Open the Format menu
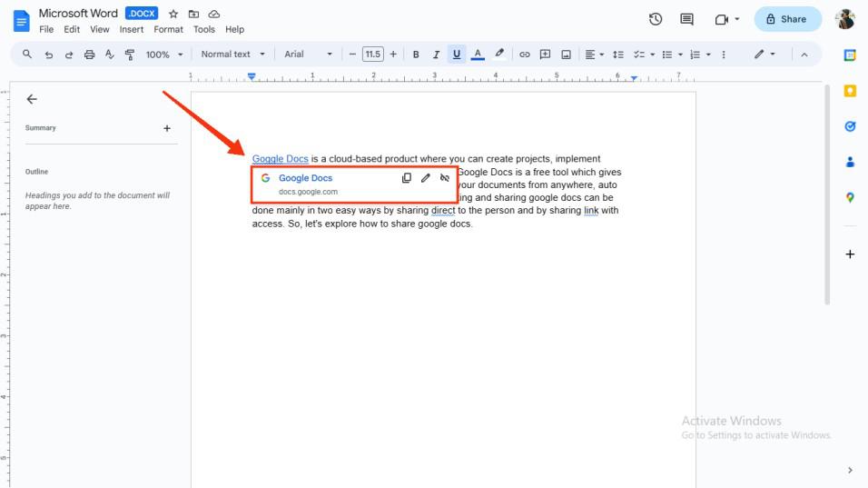868x488 pixels. (168, 29)
